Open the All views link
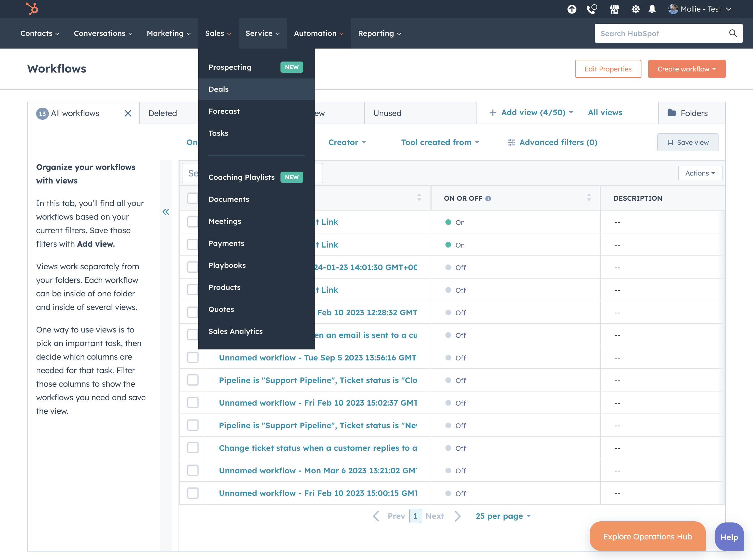This screenshot has width=753, height=560. tap(605, 113)
